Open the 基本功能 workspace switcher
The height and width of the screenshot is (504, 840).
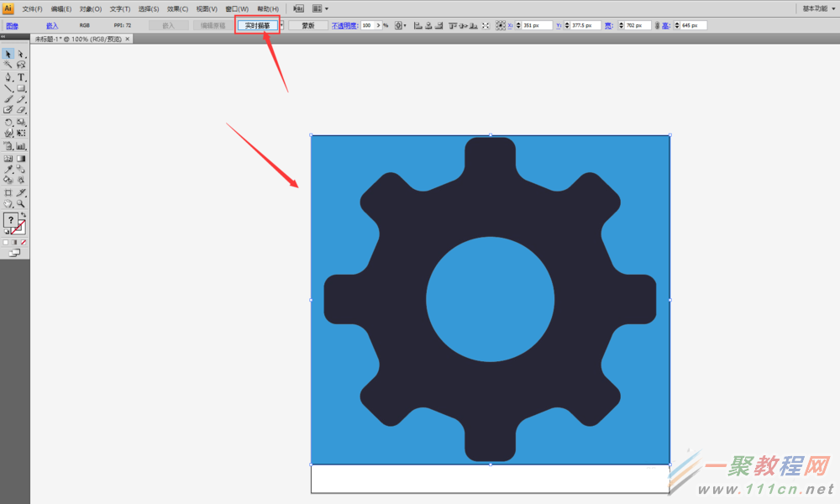[x=818, y=8]
